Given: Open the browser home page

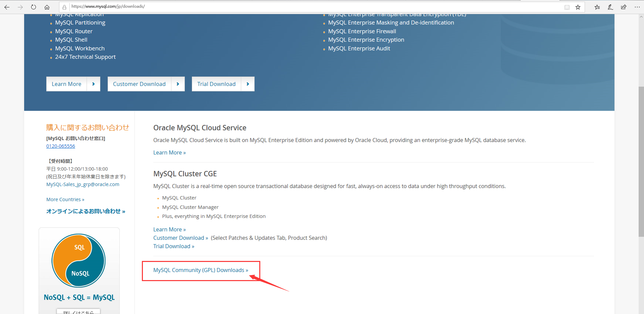Looking at the screenshot, I should click(47, 7).
